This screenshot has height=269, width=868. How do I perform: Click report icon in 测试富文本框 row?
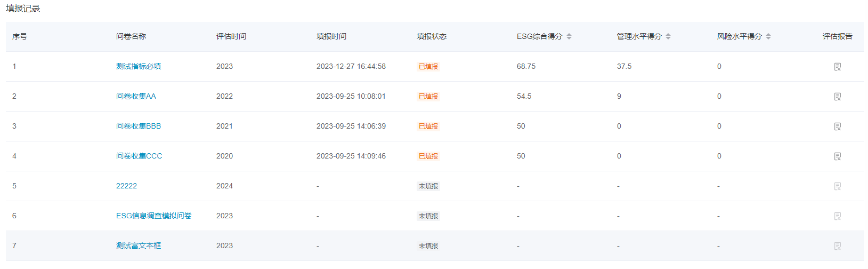pos(837,246)
